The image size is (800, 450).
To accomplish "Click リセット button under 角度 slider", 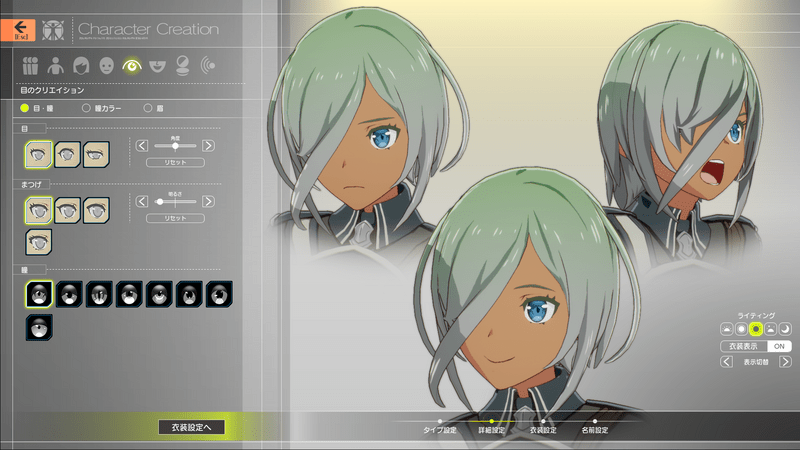I will click(x=175, y=162).
